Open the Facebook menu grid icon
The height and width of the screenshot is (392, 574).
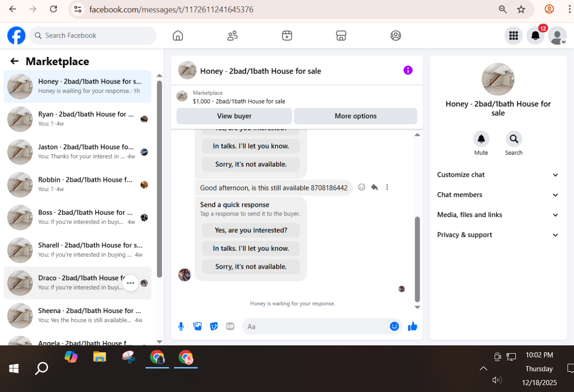tap(513, 36)
